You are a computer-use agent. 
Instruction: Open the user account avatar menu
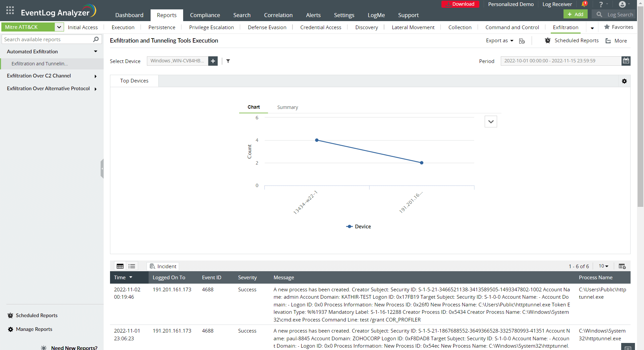[x=622, y=4]
